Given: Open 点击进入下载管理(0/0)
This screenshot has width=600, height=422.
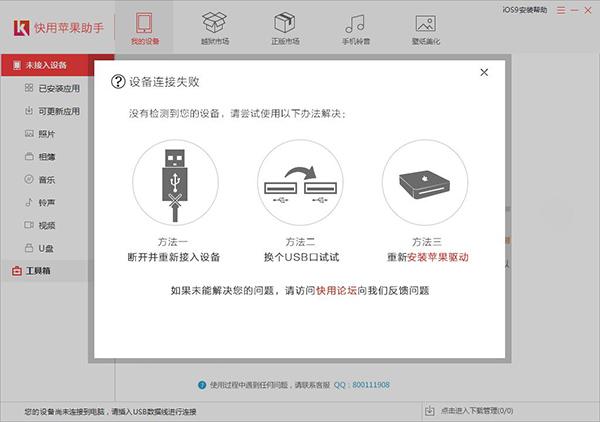Looking at the screenshot, I should (477, 411).
